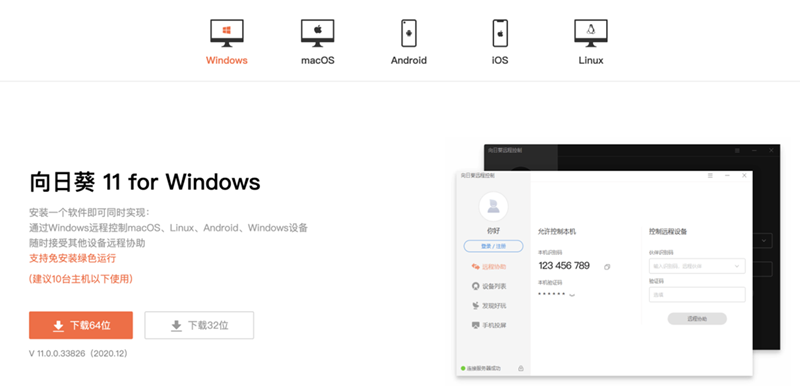Click the device ID 123 456 789

(564, 265)
